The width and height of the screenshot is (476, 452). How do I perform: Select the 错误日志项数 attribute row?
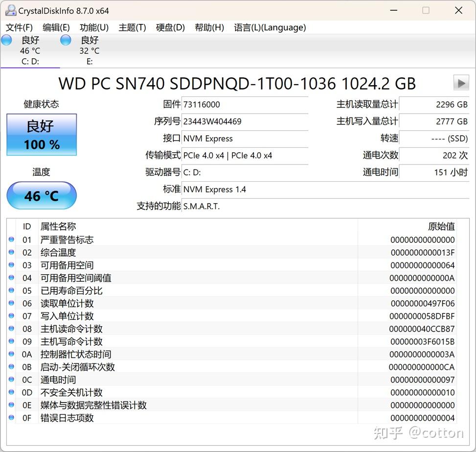click(x=231, y=418)
